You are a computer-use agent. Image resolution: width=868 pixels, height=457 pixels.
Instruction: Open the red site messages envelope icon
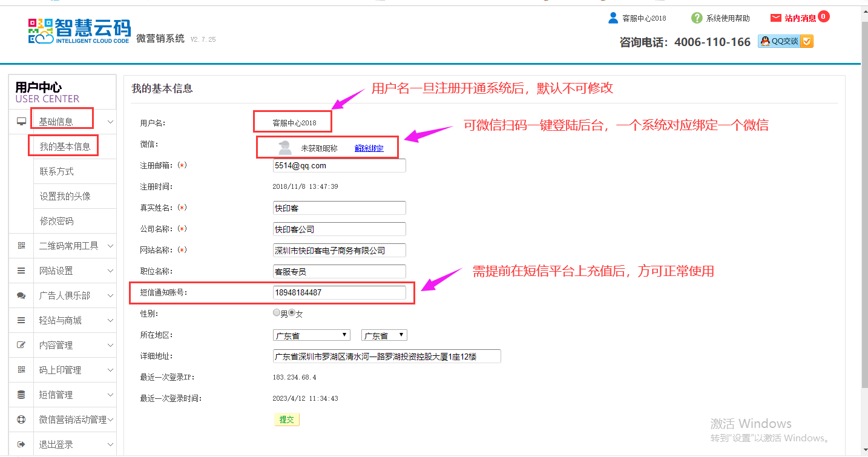click(x=775, y=18)
